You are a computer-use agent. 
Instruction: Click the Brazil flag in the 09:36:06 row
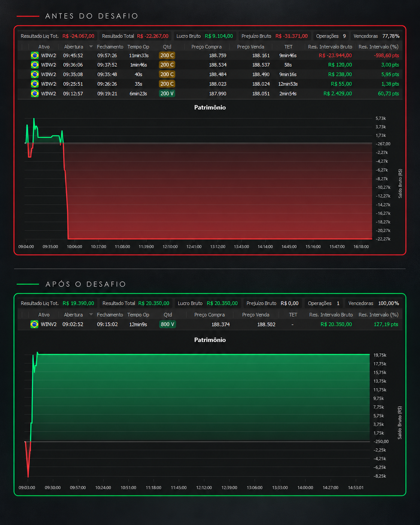(x=35, y=65)
